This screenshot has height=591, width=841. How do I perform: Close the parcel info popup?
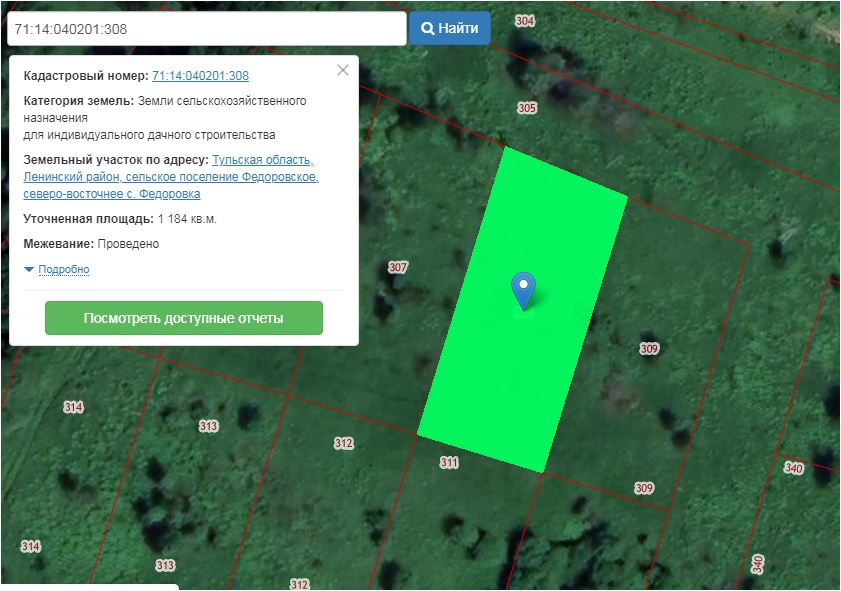343,70
